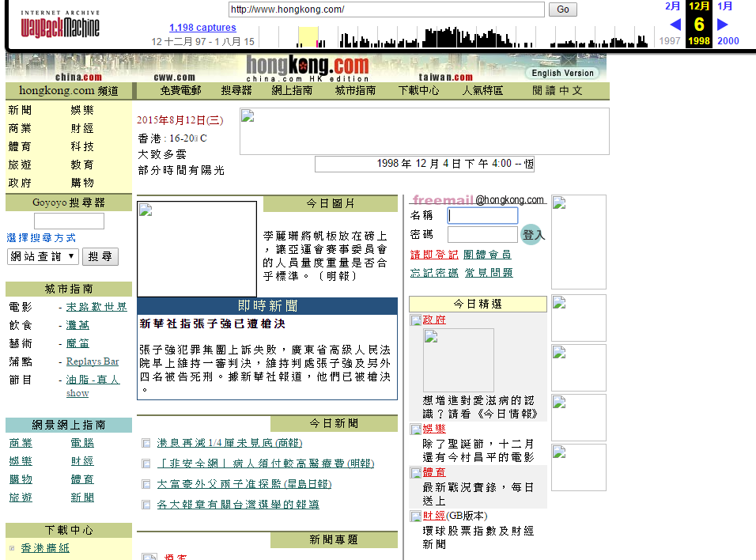
Task: Click the bullet icon before 港息再減 headline
Action: click(146, 443)
